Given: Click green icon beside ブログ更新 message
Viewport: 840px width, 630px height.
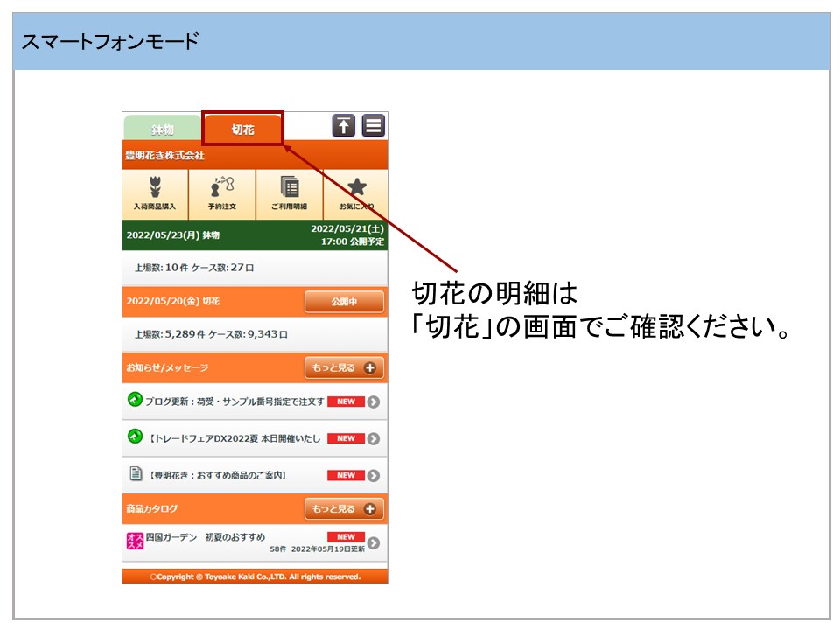Looking at the screenshot, I should tap(135, 401).
